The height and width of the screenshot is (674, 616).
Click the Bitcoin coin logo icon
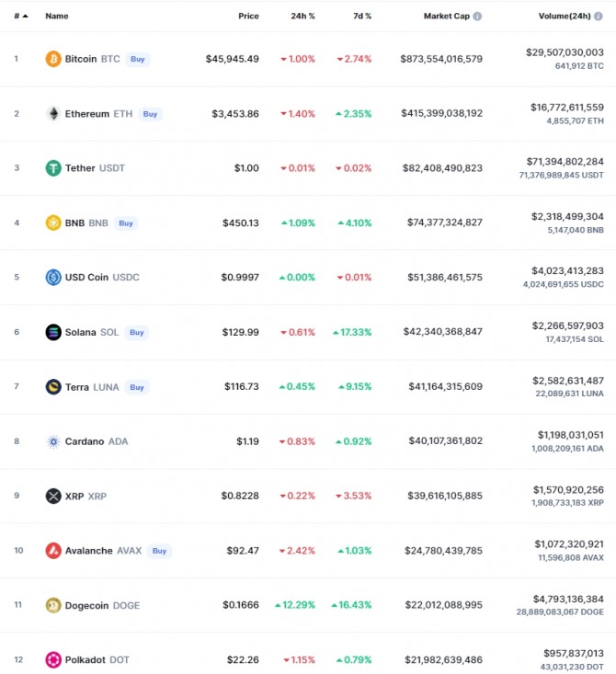click(x=53, y=59)
